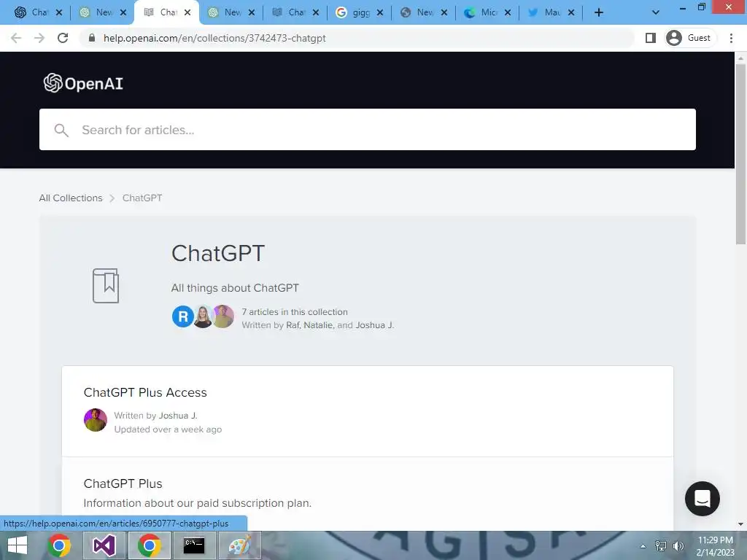Click the scrollbar down arrow

point(740,524)
